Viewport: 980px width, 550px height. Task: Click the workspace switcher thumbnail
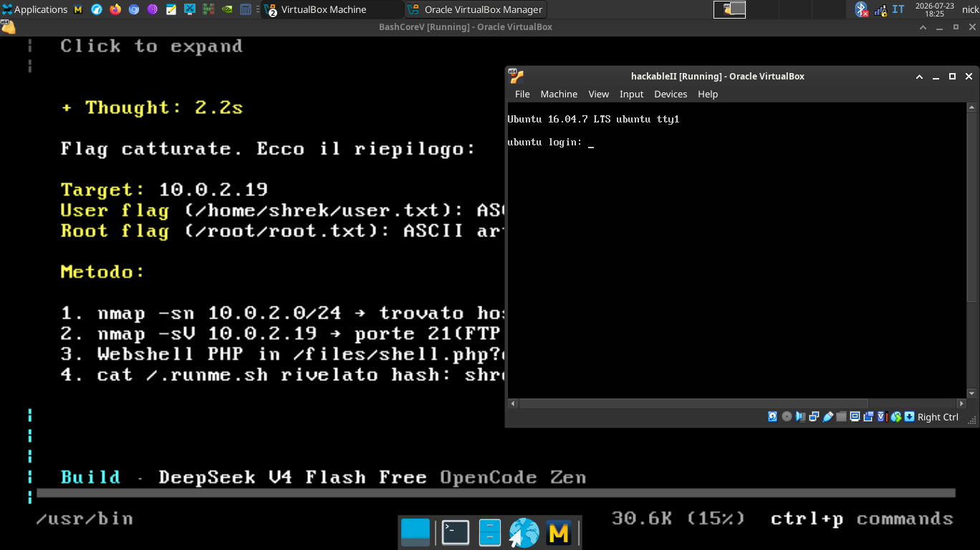[729, 9]
